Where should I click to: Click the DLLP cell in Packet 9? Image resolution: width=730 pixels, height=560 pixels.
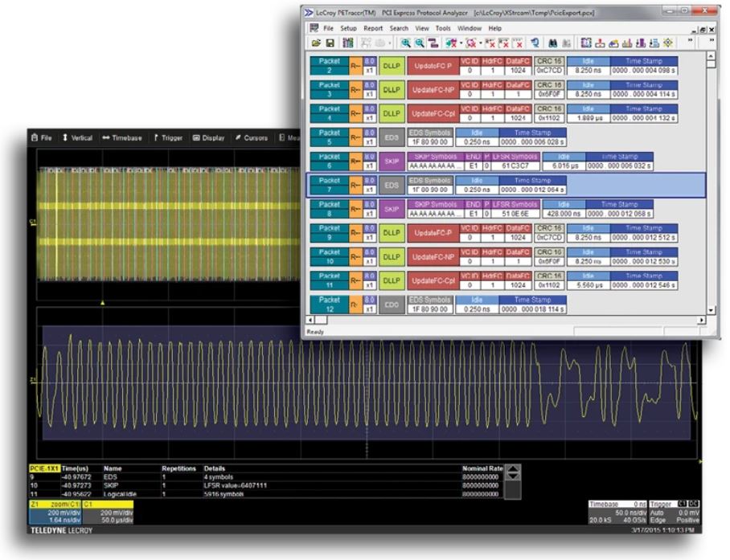coord(392,232)
